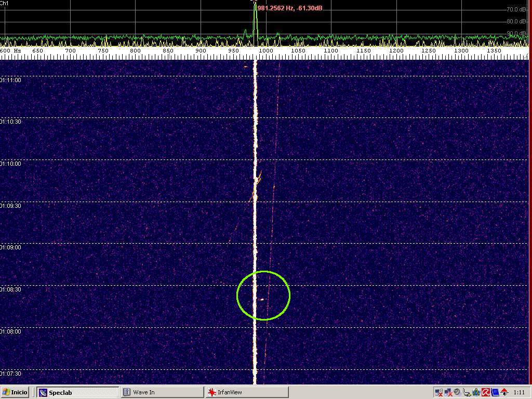Open the Wave In taskbar window
Image resolution: width=532 pixels, height=399 pixels.
(x=162, y=392)
